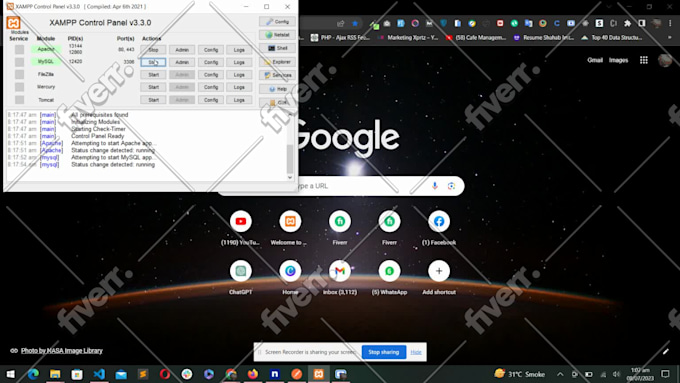Open Chrome three-dot menu
The height and width of the screenshot is (383, 680).
[670, 23]
